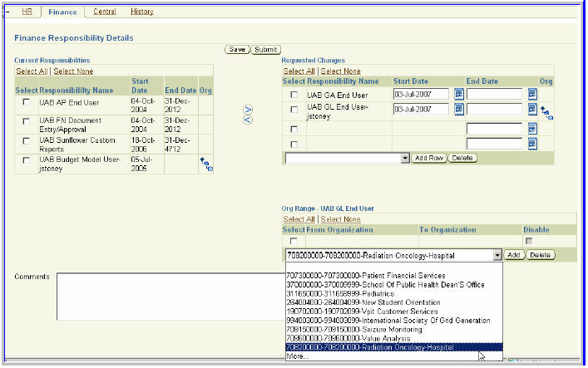Click Org icon for UAB GL End User-jstoney
The height and width of the screenshot is (368, 588).
click(547, 112)
